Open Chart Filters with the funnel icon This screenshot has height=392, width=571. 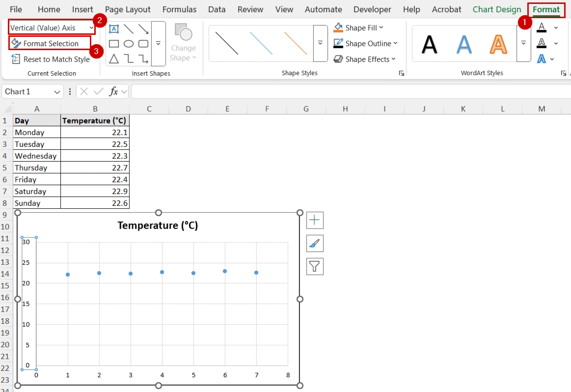(x=314, y=266)
